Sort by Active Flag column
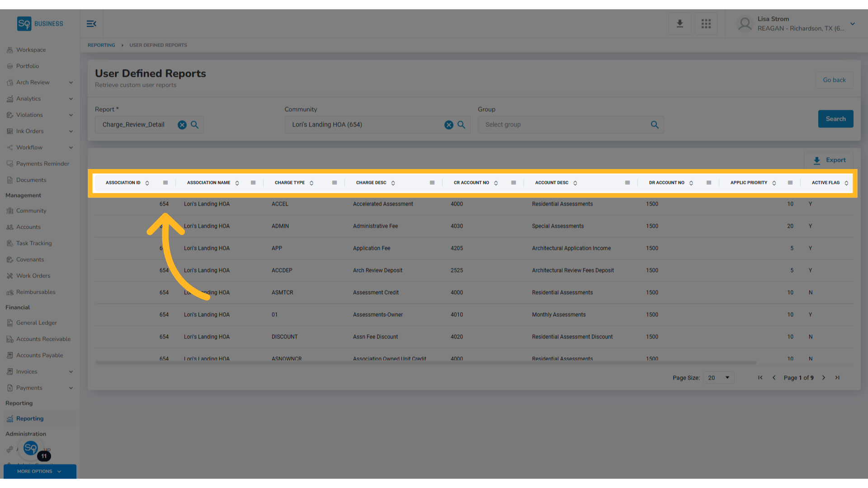The width and height of the screenshot is (868, 488). click(x=846, y=183)
